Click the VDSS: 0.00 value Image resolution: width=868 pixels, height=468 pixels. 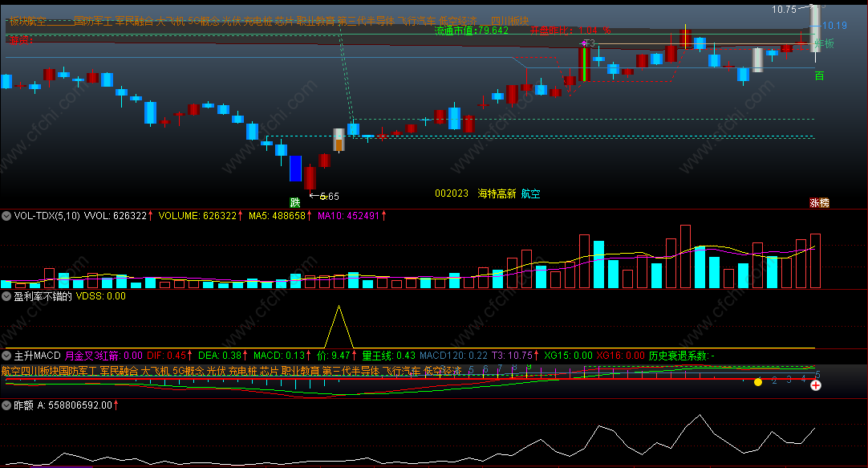click(101, 296)
